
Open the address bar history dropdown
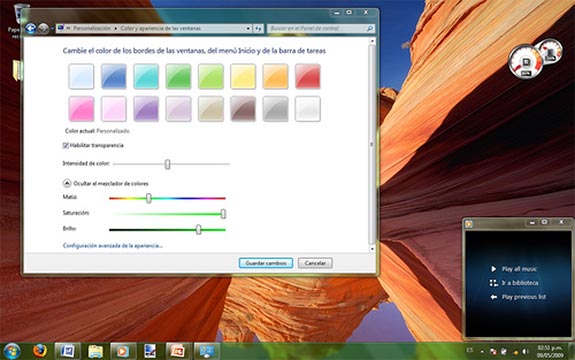(x=248, y=28)
